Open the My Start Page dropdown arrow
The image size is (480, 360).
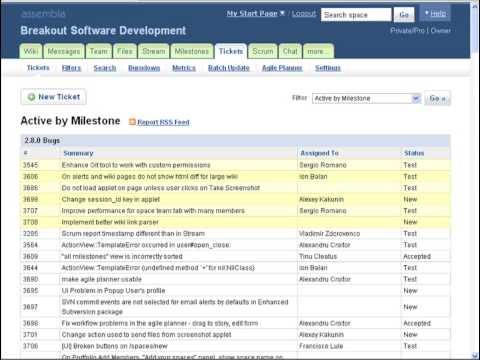282,13
